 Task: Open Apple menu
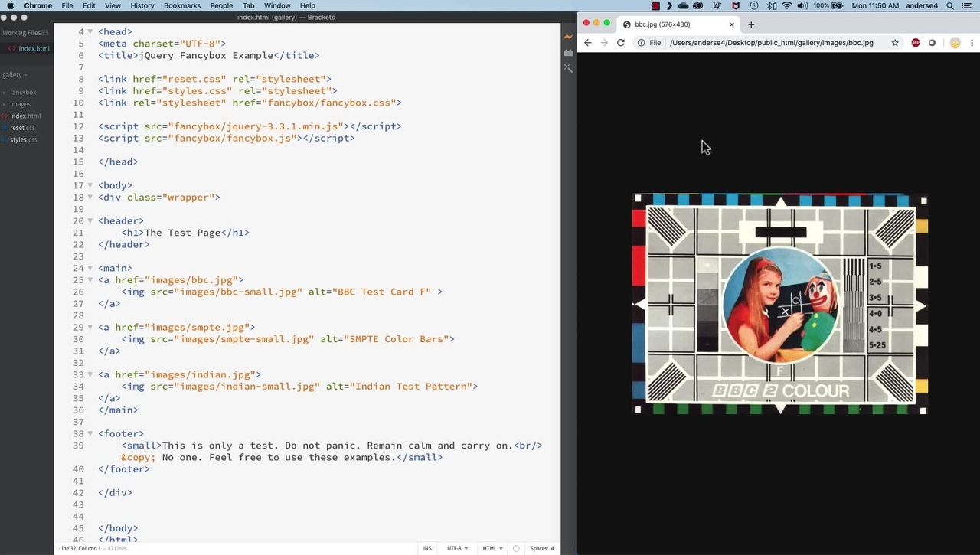[x=10, y=5]
